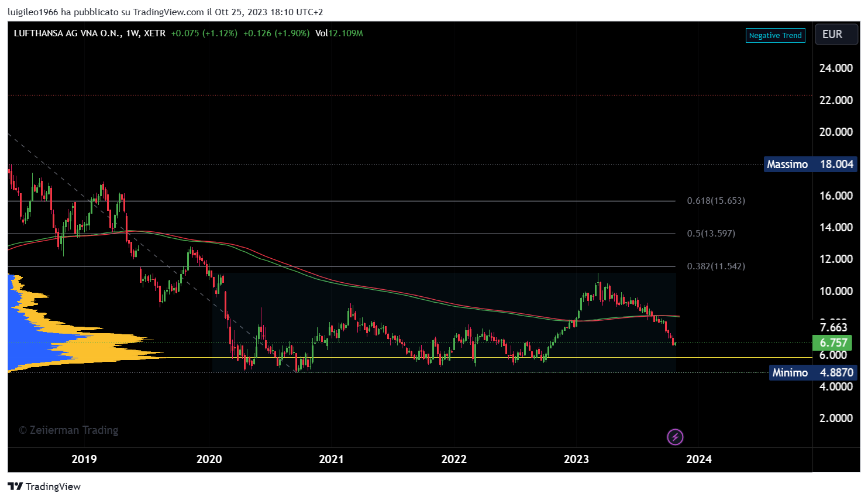Click the 2.0000 price scale value
This screenshot has height=500, width=868.
tap(836, 418)
